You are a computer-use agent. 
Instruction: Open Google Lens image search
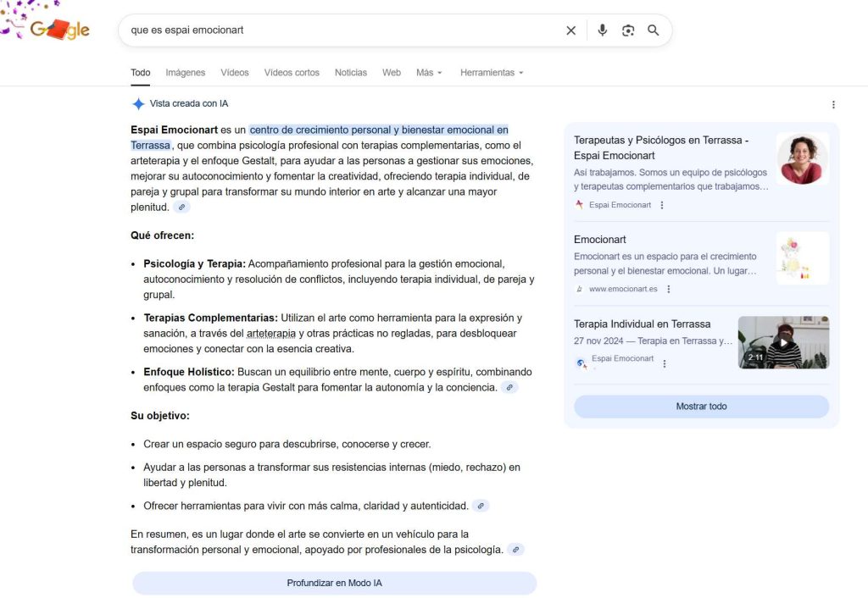pyautogui.click(x=627, y=30)
